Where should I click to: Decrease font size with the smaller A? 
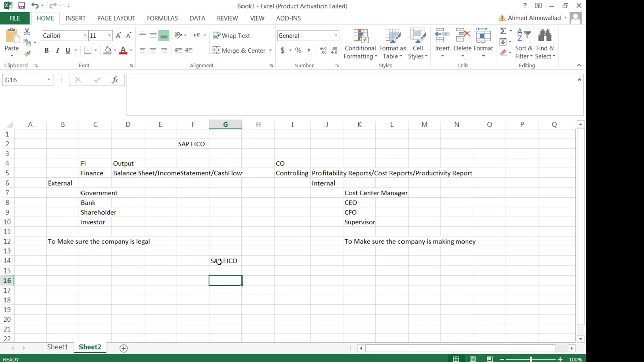[129, 35]
